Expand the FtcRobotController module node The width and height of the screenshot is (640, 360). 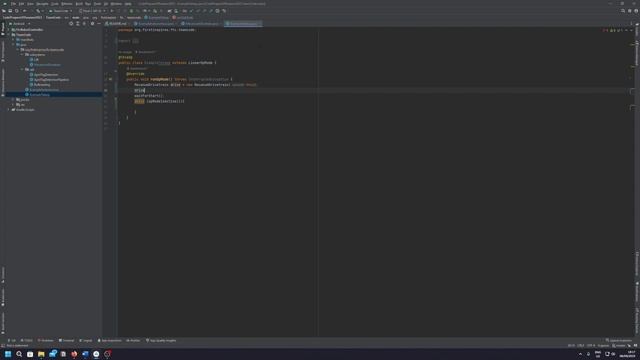coord(9,30)
